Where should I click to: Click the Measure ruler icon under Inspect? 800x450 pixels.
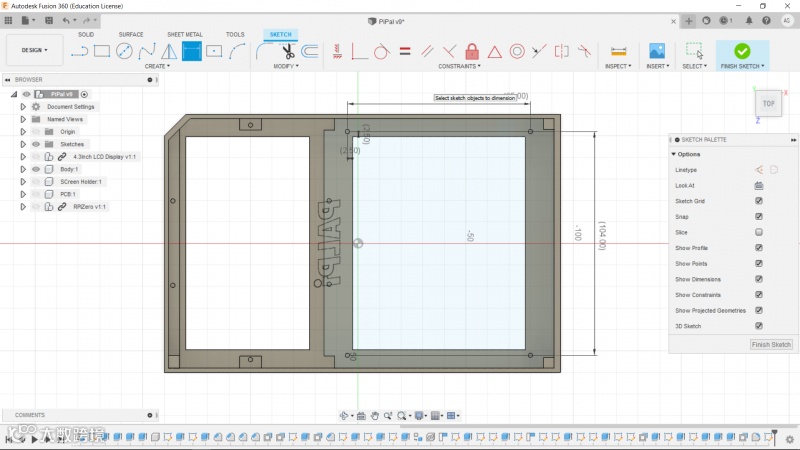click(x=619, y=51)
